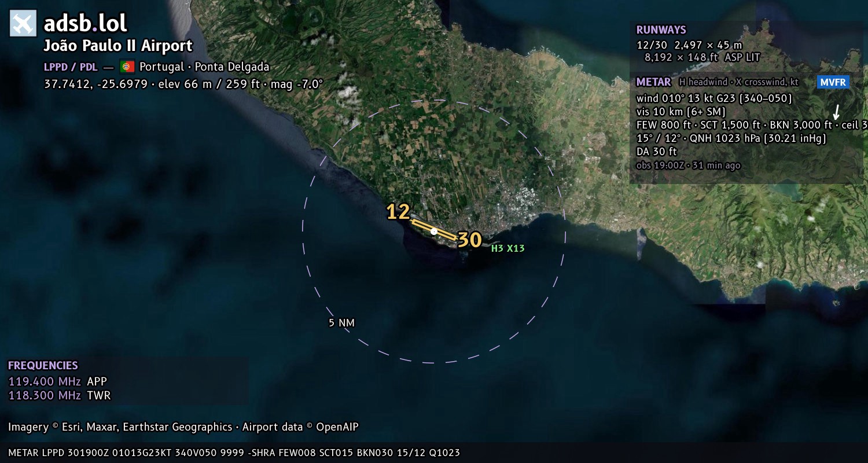Screen dimensions: 868x463
Task: Click the 5 NM range ring label
Action: (341, 323)
